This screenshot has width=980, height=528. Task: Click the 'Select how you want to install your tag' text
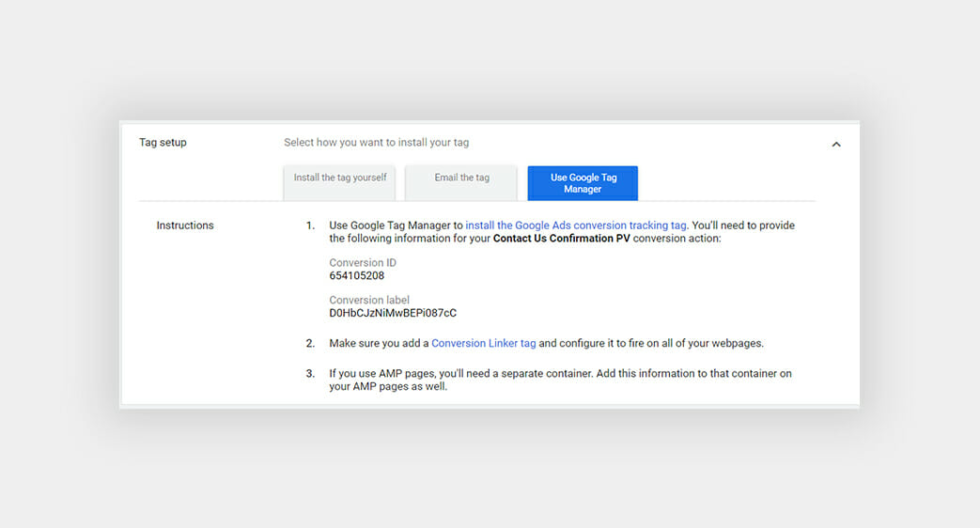[376, 143]
